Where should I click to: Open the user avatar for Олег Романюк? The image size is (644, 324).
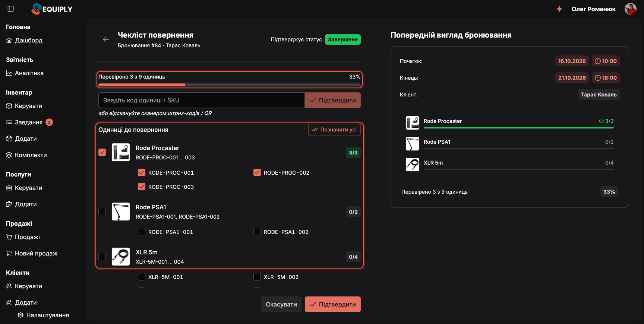click(631, 9)
